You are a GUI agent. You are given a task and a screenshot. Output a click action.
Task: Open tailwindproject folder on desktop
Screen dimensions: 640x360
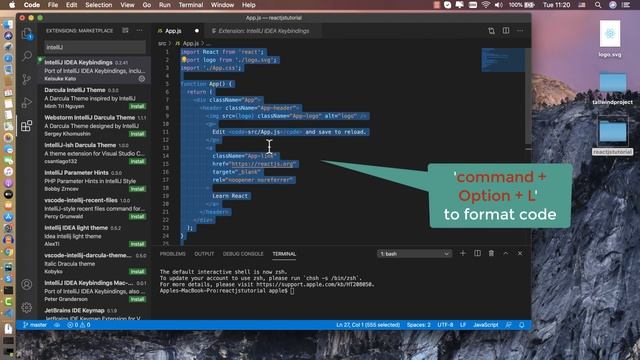pos(612,88)
